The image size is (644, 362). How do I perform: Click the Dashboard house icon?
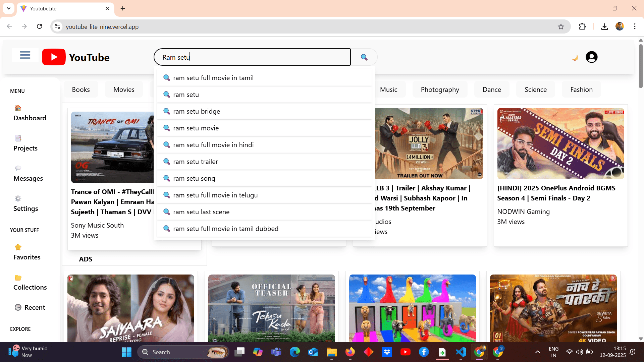pos(18,108)
